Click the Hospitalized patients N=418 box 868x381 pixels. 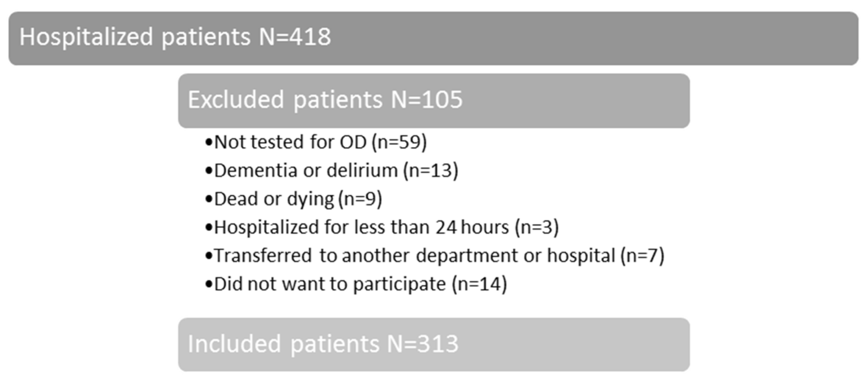[x=433, y=38]
